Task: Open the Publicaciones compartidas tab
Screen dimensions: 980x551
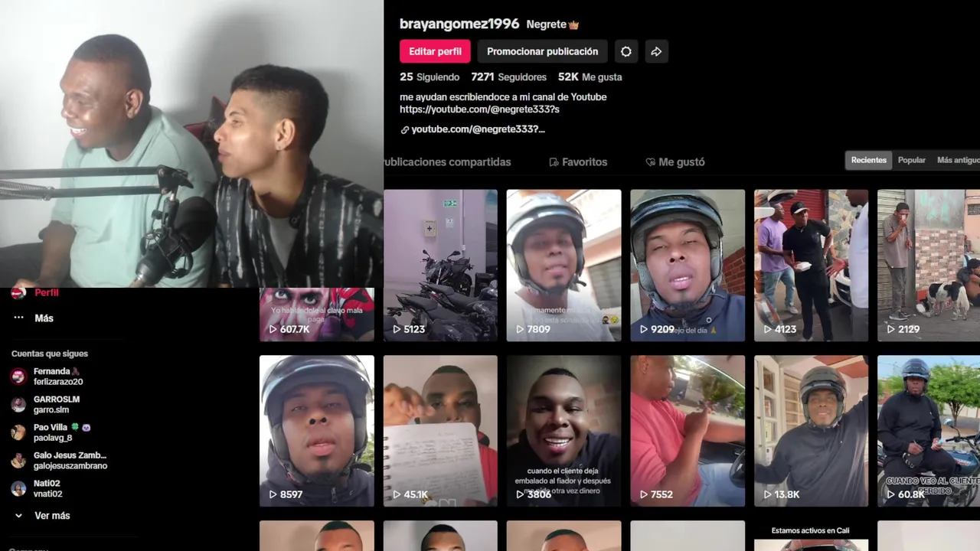Action: 447,162
